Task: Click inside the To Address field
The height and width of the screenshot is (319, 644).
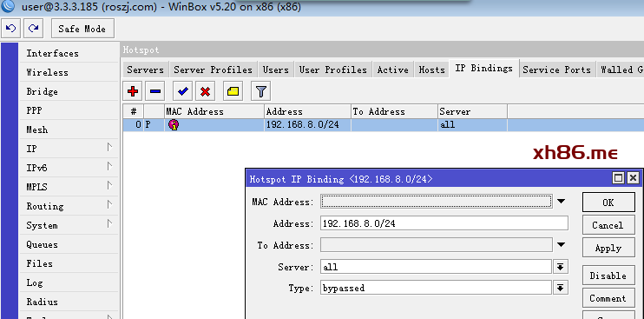Action: coord(437,245)
